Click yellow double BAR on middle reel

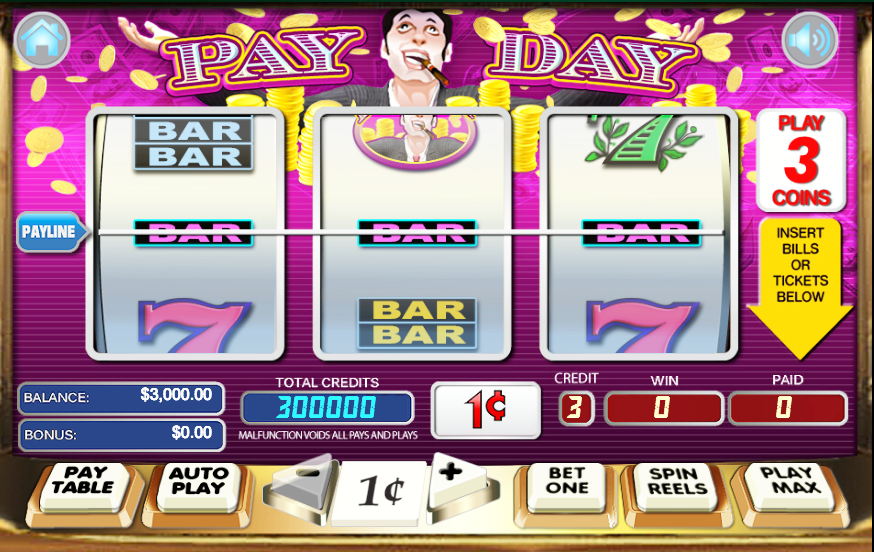tap(417, 323)
